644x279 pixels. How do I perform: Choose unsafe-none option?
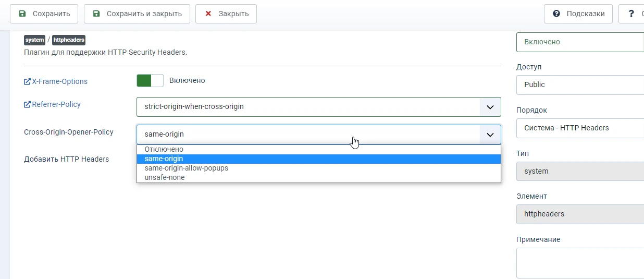[x=319, y=178]
